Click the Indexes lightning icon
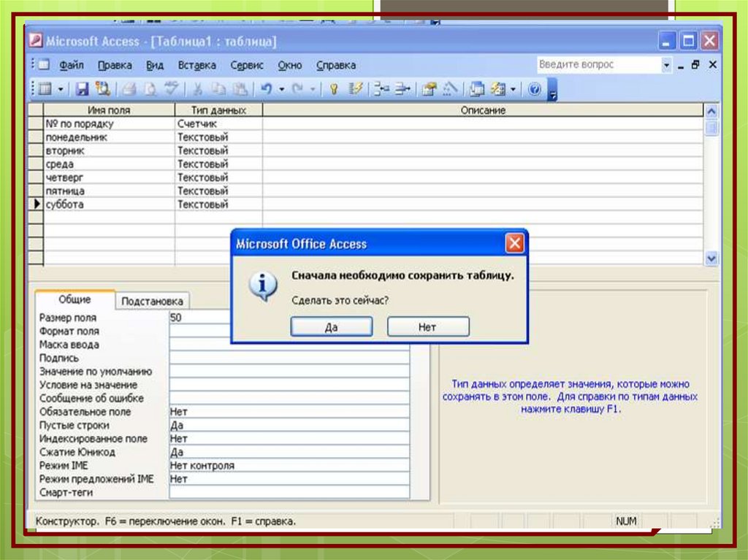 [x=356, y=89]
